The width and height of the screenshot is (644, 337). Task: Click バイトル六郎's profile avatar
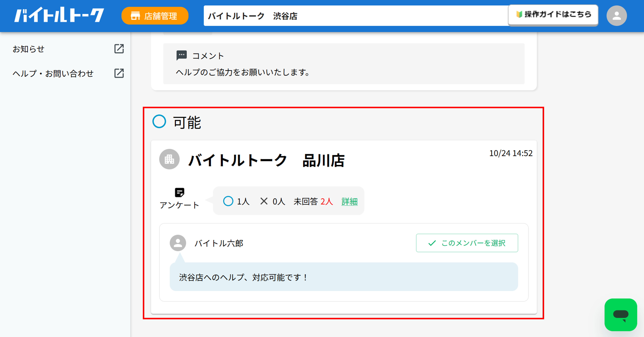tap(178, 243)
